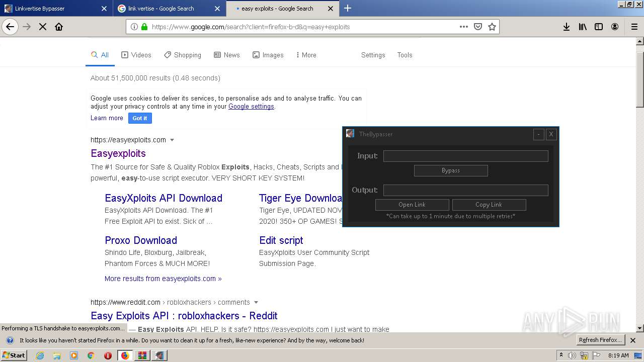Click the Refresh Firefox button
This screenshot has height=362, width=644.
pyautogui.click(x=601, y=340)
